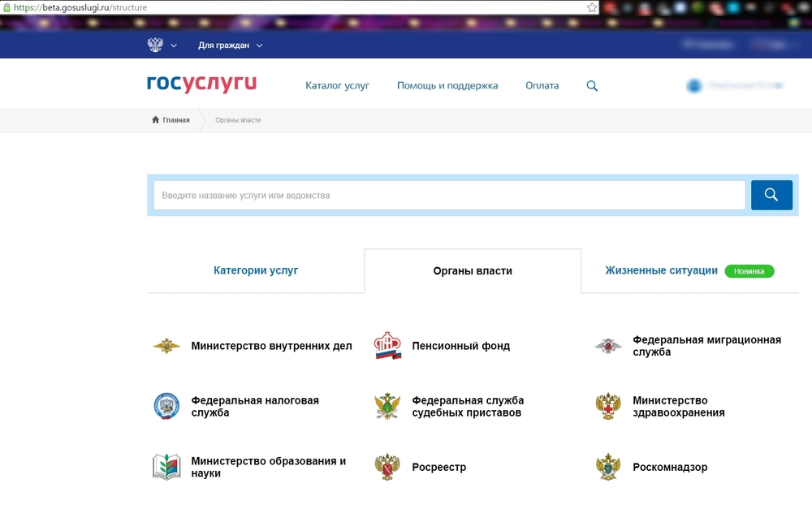The height and width of the screenshot is (505, 812).
Task: Expand the Russian coat of arms dropdown
Action: click(162, 45)
